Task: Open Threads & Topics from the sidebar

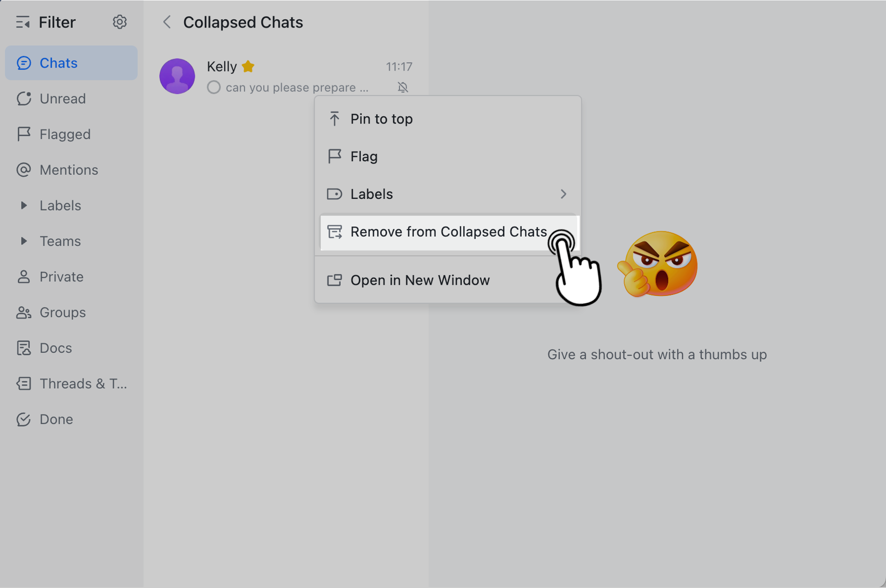Action: coord(24,383)
